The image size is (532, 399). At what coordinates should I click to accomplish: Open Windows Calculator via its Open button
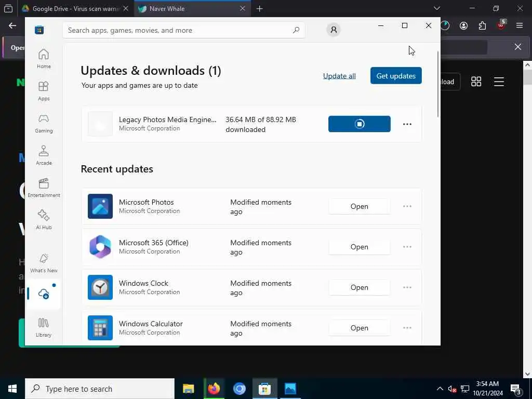(x=360, y=328)
